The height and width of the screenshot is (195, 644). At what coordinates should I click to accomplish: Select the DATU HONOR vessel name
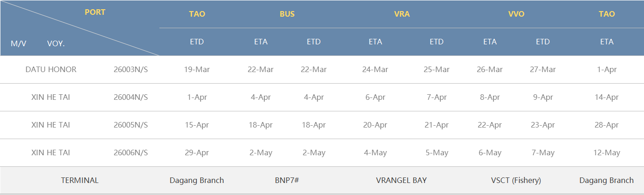[51, 69]
